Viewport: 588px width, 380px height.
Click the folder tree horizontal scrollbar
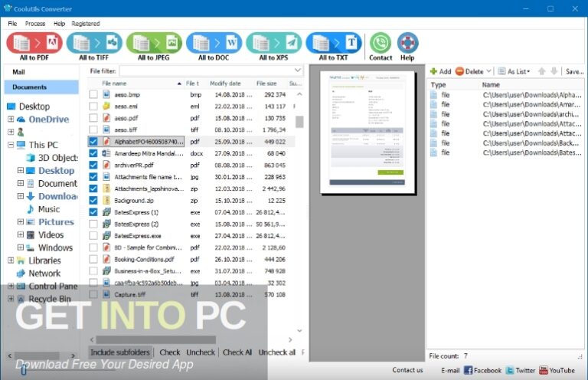[37, 355]
